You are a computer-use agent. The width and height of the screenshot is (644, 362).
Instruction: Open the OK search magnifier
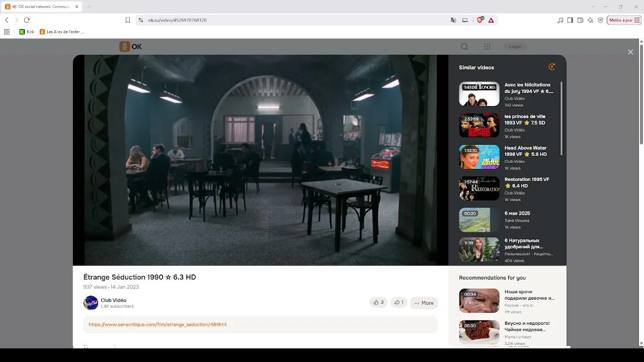[464, 47]
